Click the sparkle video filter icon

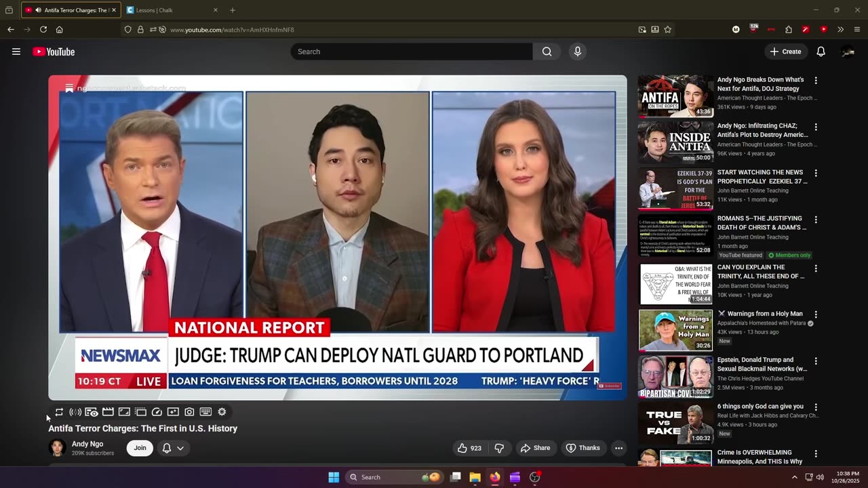click(173, 411)
